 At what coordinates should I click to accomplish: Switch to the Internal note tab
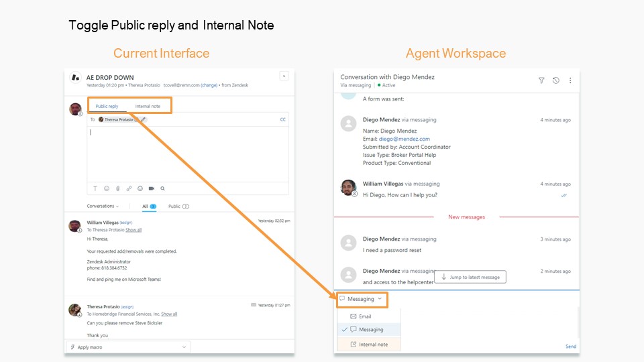pyautogui.click(x=148, y=107)
